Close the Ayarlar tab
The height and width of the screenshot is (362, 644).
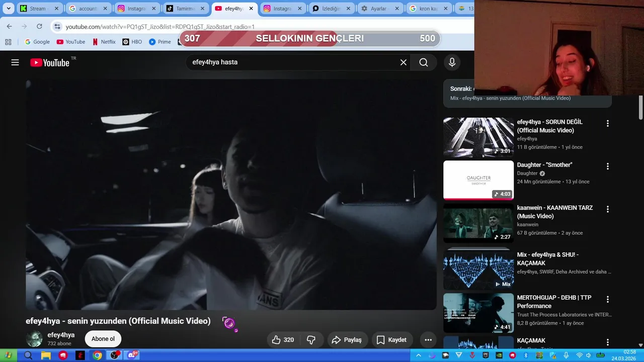[397, 9]
